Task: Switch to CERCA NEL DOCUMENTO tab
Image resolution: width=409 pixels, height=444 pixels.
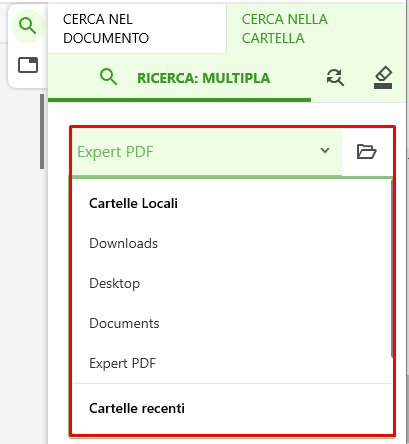Action: [x=137, y=29]
